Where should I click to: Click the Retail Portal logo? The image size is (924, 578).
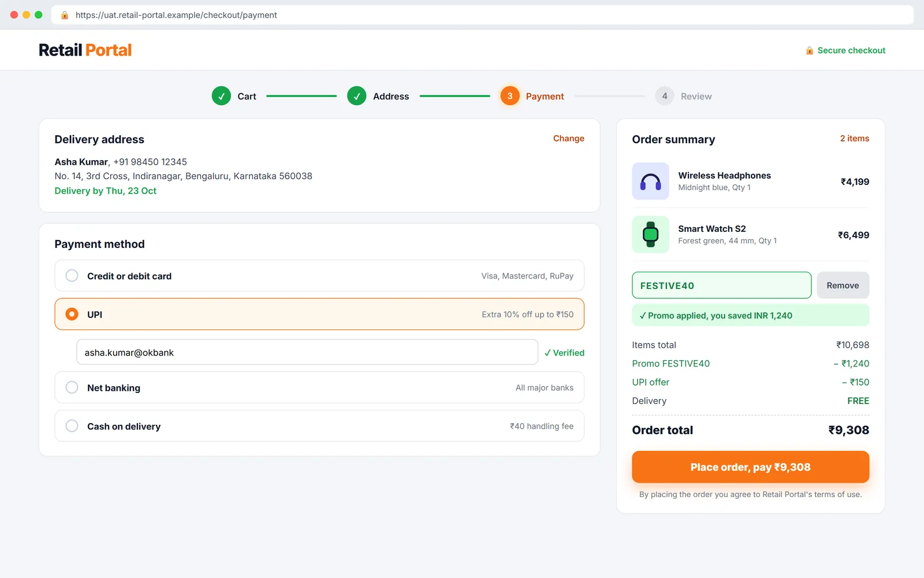tap(85, 50)
